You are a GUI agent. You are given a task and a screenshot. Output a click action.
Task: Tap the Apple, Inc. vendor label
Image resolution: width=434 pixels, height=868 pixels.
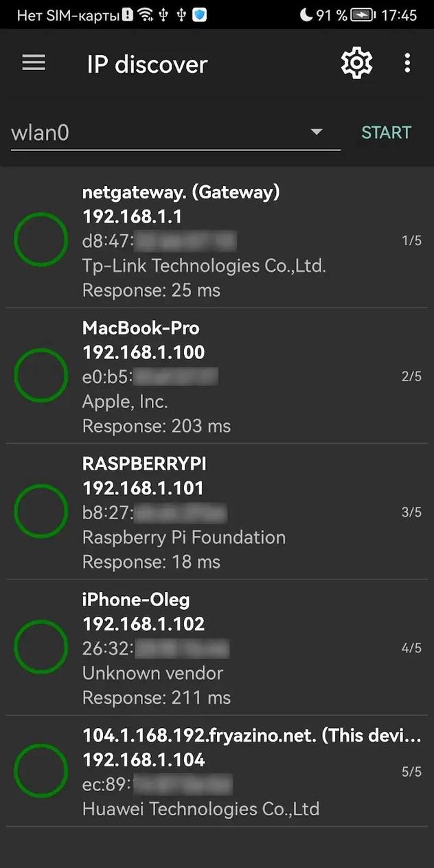[x=125, y=401]
